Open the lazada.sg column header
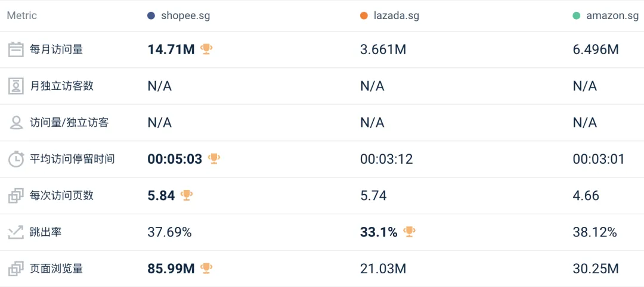The width and height of the screenshot is (644, 287). pyautogui.click(x=396, y=15)
